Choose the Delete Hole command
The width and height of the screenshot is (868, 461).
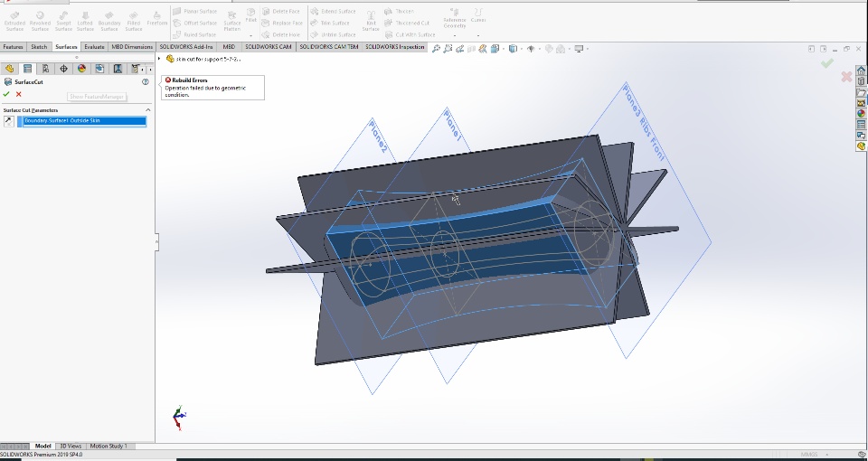(282, 34)
